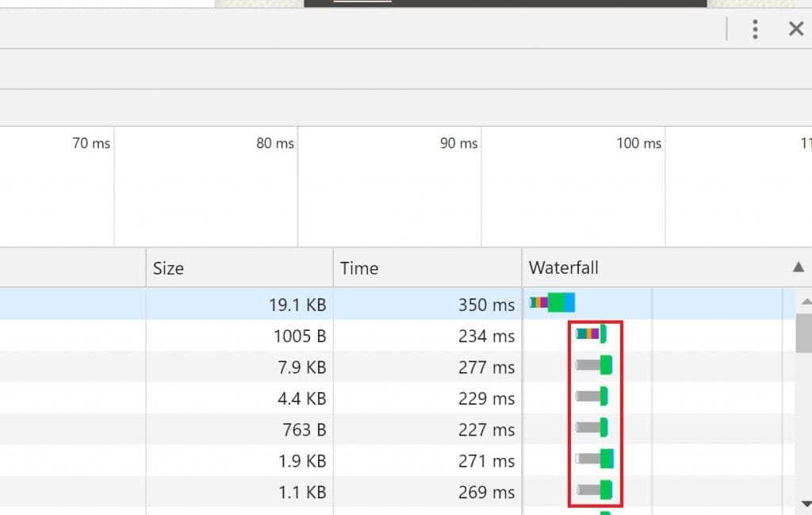
Task: Open the DevTools three-dot customize menu
Action: tap(755, 29)
